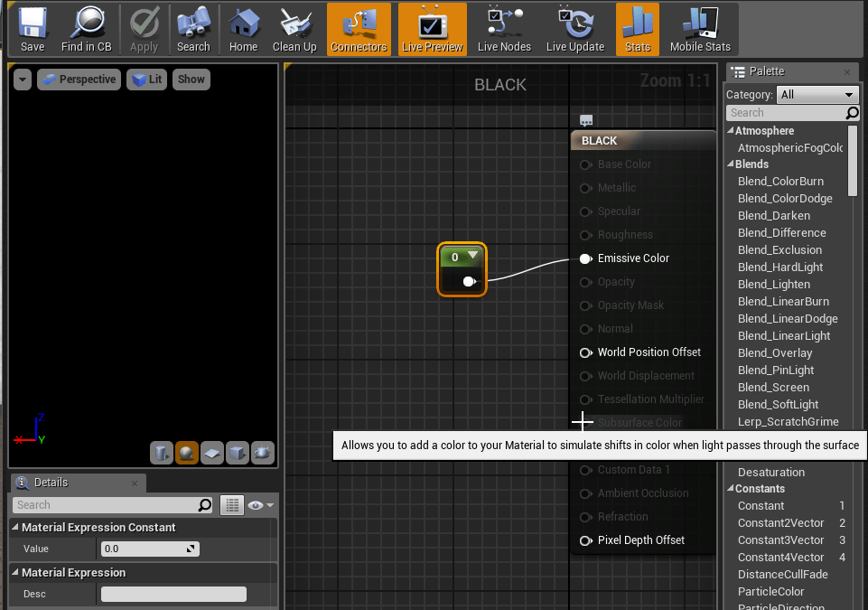868x610 pixels.
Task: Click Find in CB icon
Action: 87,29
